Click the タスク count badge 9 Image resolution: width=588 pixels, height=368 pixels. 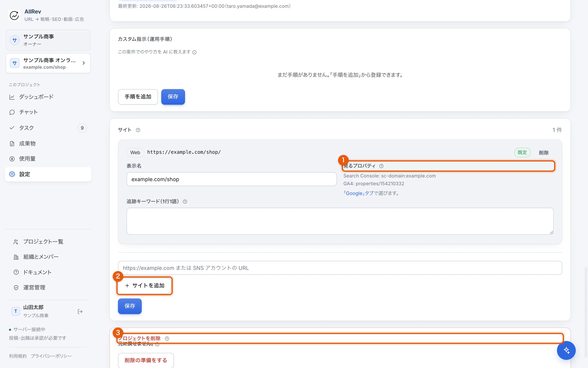(x=82, y=128)
